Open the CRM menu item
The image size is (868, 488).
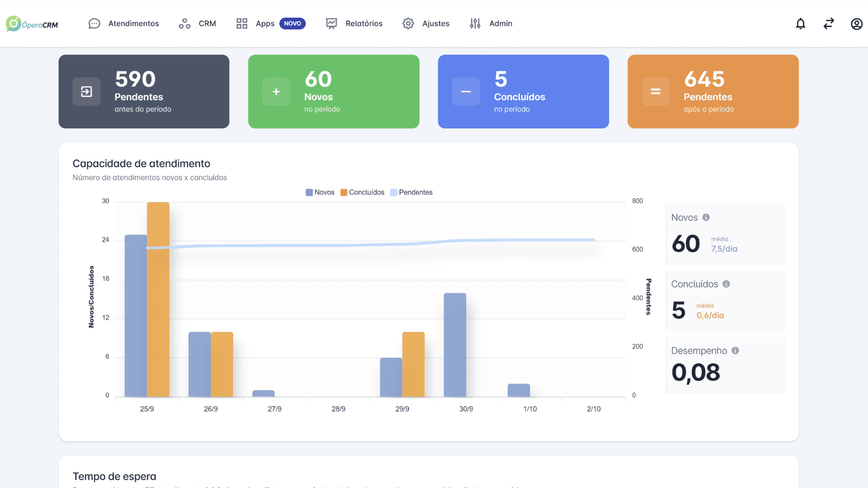[208, 23]
